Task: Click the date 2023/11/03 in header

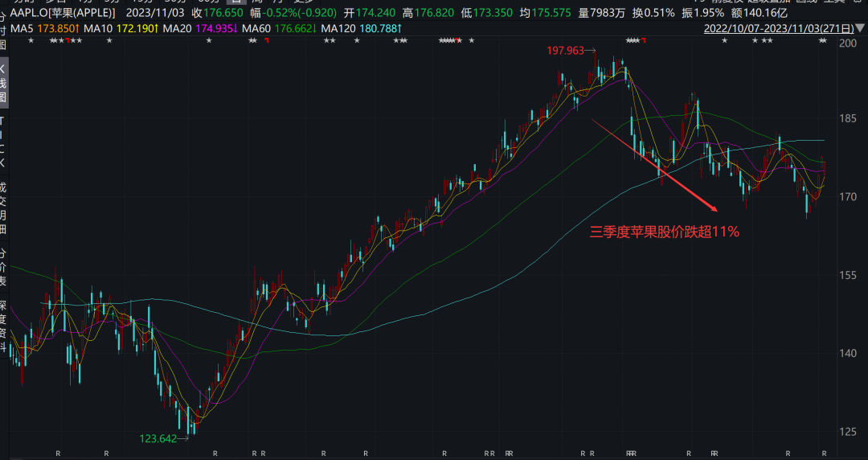Action: click(154, 13)
